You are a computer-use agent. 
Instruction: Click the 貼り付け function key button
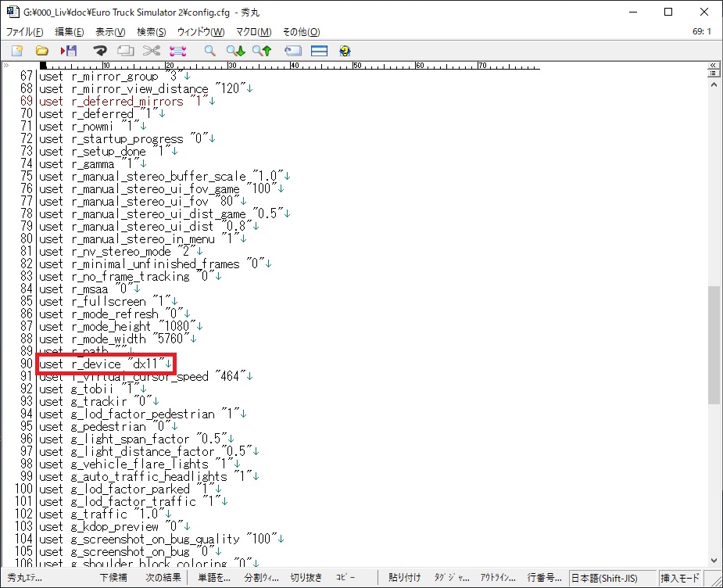point(404,577)
